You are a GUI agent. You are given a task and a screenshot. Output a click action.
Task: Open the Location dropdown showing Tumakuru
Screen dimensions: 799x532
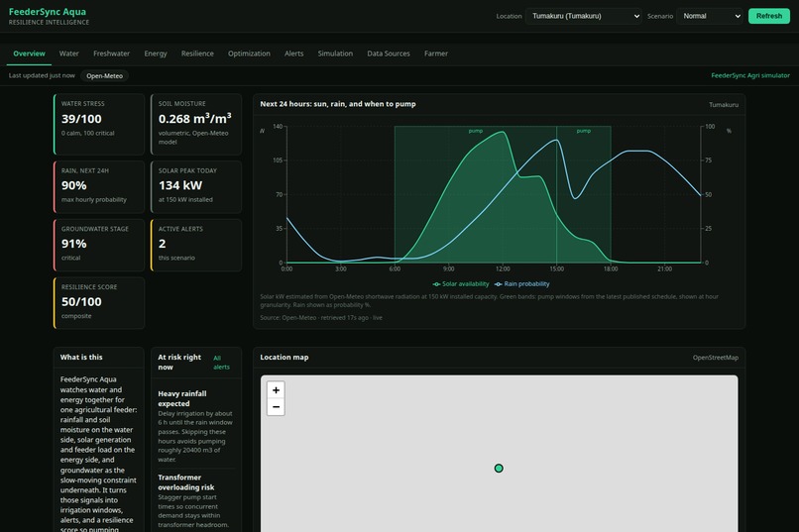pyautogui.click(x=584, y=16)
